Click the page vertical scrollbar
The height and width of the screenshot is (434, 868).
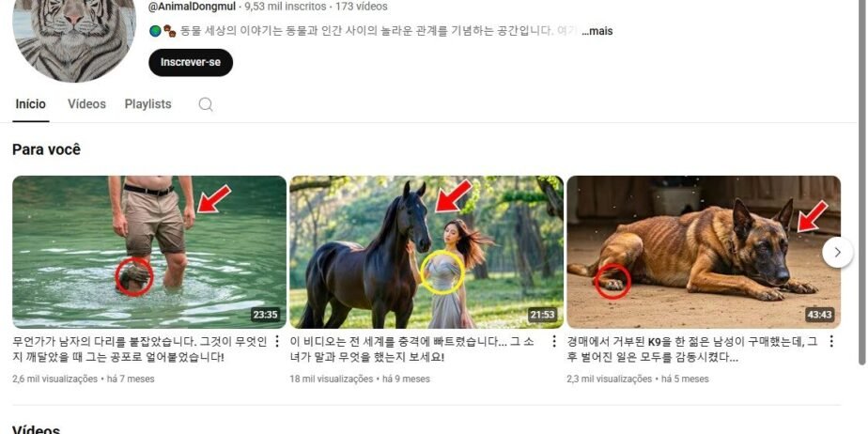click(x=862, y=182)
